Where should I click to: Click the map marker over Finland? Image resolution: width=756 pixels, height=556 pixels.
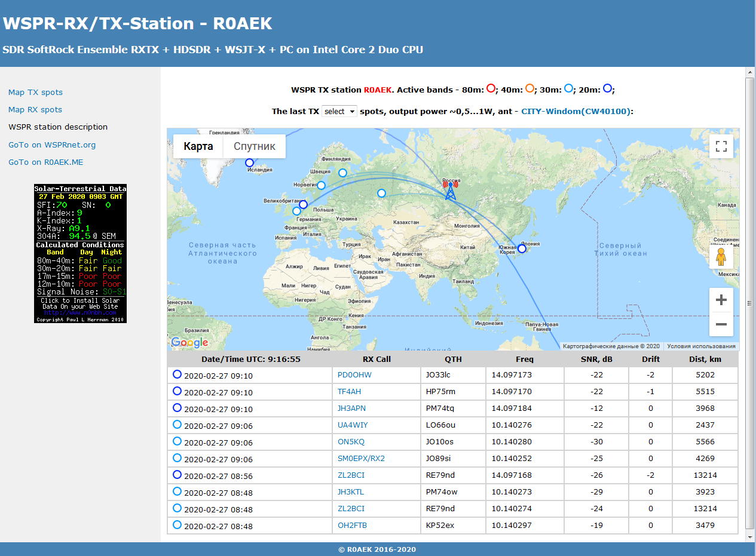(x=342, y=173)
